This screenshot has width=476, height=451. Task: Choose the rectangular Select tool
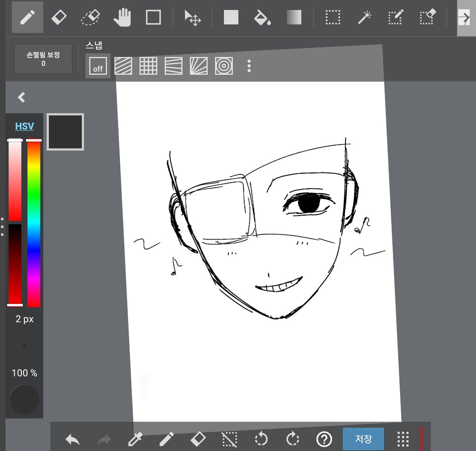click(x=333, y=17)
